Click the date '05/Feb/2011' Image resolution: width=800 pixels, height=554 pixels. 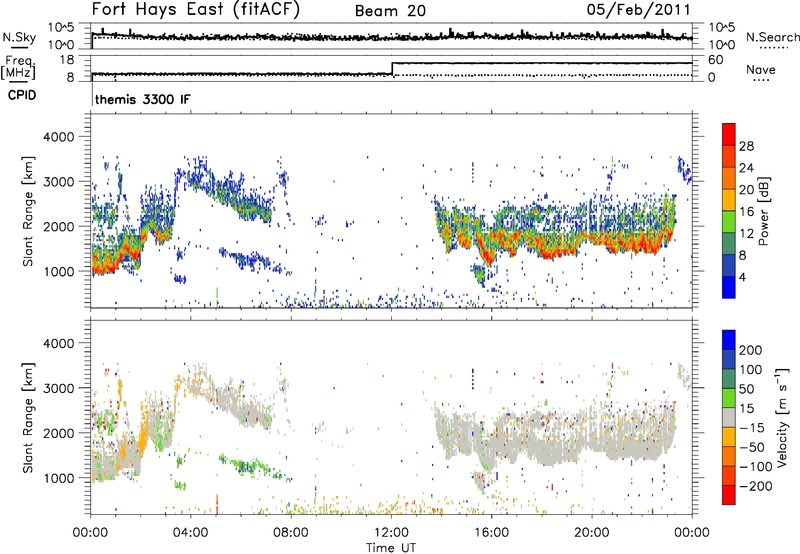click(638, 9)
